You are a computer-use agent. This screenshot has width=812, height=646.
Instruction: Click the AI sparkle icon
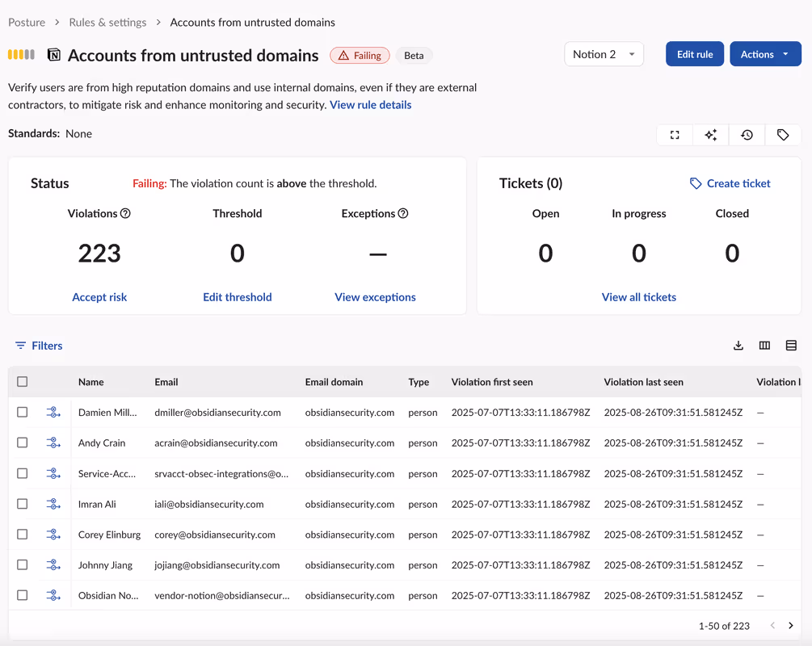(710, 135)
